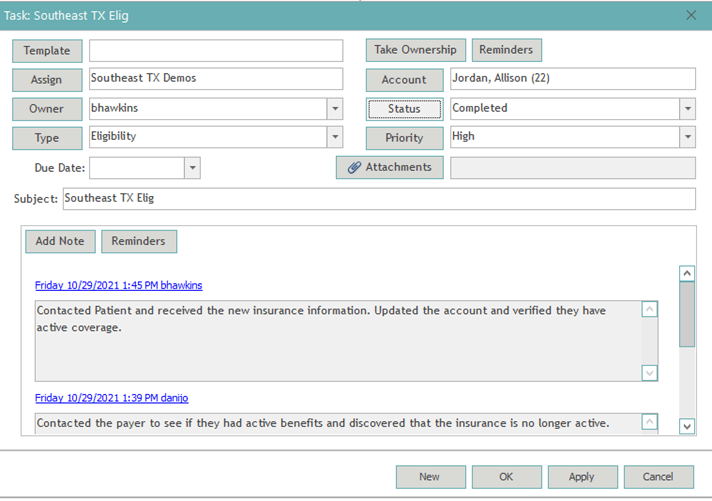Open the Due Date picker arrow
This screenshot has width=712, height=501.
click(x=192, y=169)
